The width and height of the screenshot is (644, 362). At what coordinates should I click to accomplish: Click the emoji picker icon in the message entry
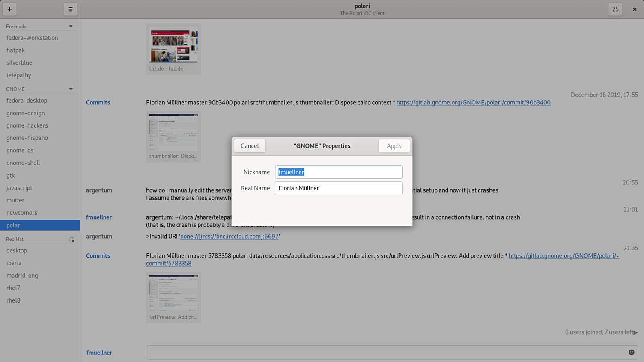click(631, 352)
